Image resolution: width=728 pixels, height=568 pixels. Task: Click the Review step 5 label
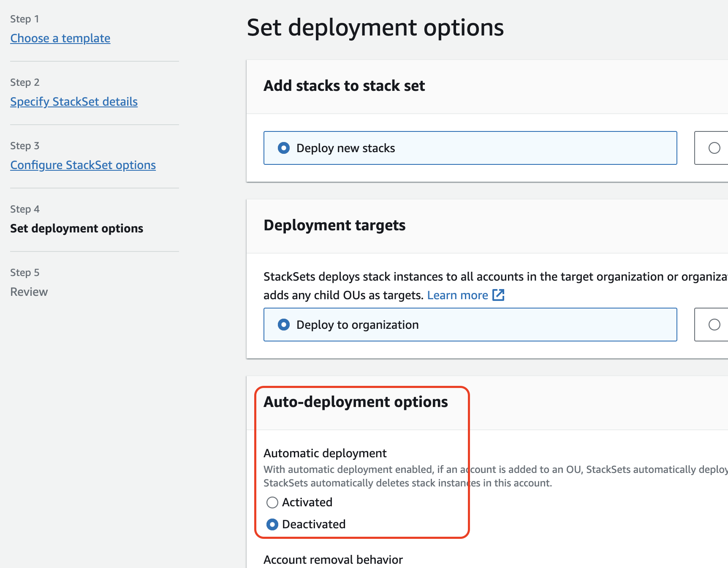click(x=29, y=292)
